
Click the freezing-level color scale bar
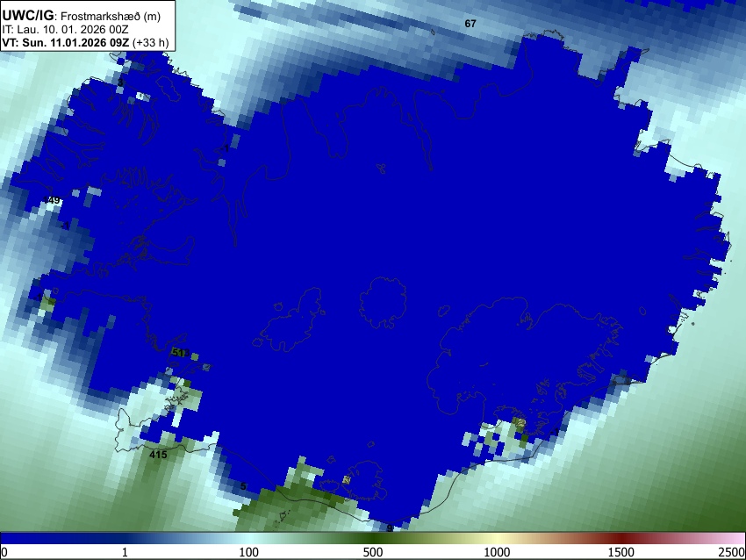point(373,539)
